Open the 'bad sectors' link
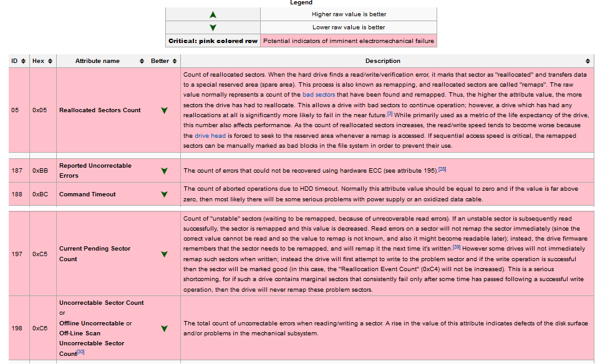600x364 pixels. coord(319,95)
